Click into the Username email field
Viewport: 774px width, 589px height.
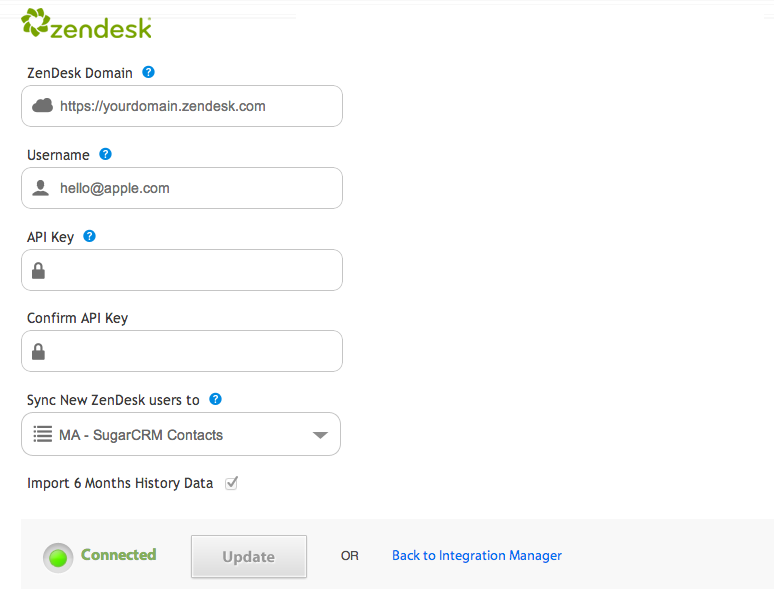(182, 188)
